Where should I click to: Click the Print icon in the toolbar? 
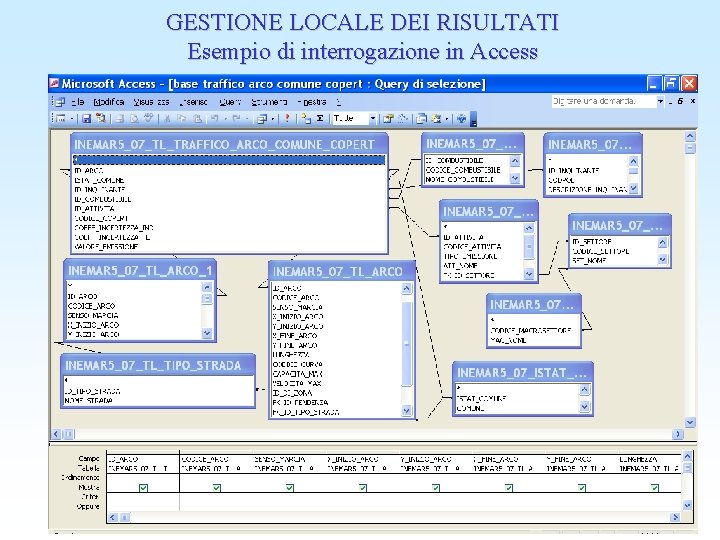120,119
